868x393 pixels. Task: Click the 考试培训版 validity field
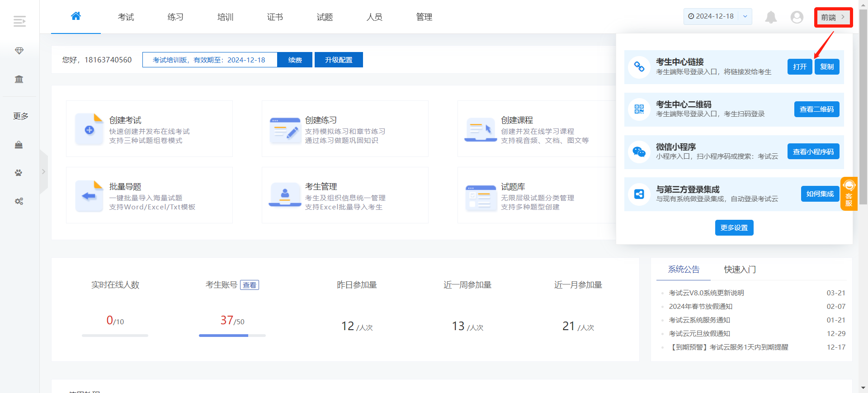tap(210, 60)
